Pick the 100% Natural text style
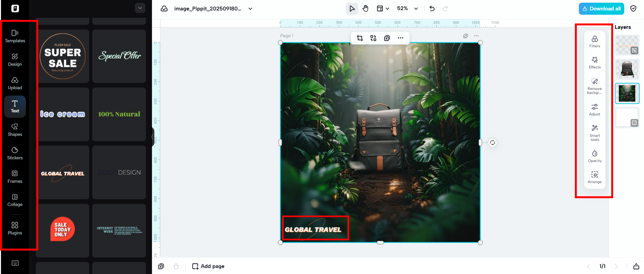The width and height of the screenshot is (644, 274). (119, 114)
